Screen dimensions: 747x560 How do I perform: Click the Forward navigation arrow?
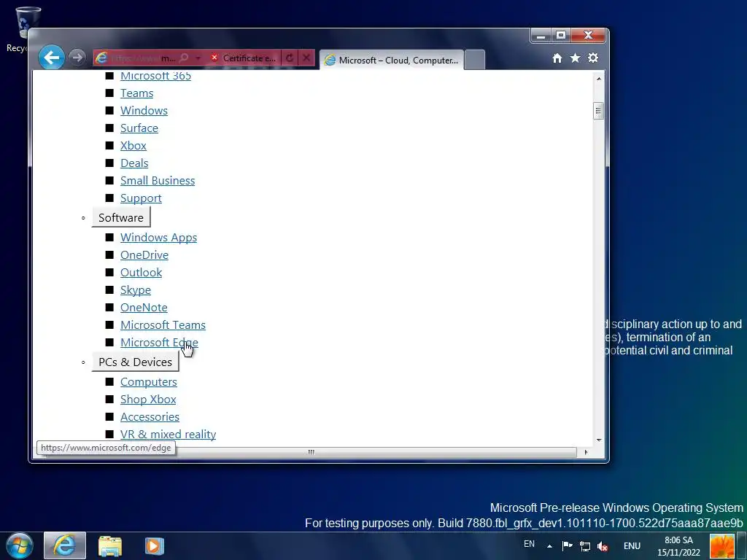(x=77, y=58)
